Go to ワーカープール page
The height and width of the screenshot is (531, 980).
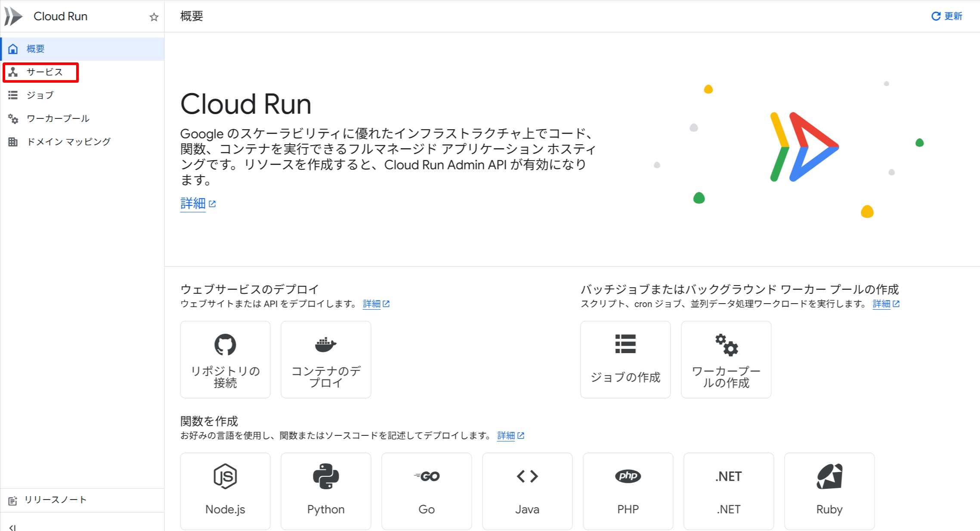point(58,118)
